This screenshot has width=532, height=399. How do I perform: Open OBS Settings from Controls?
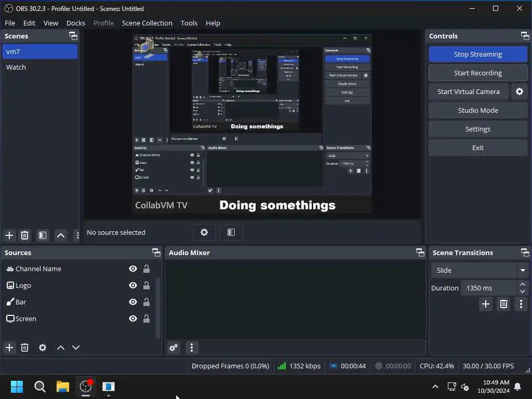click(478, 129)
